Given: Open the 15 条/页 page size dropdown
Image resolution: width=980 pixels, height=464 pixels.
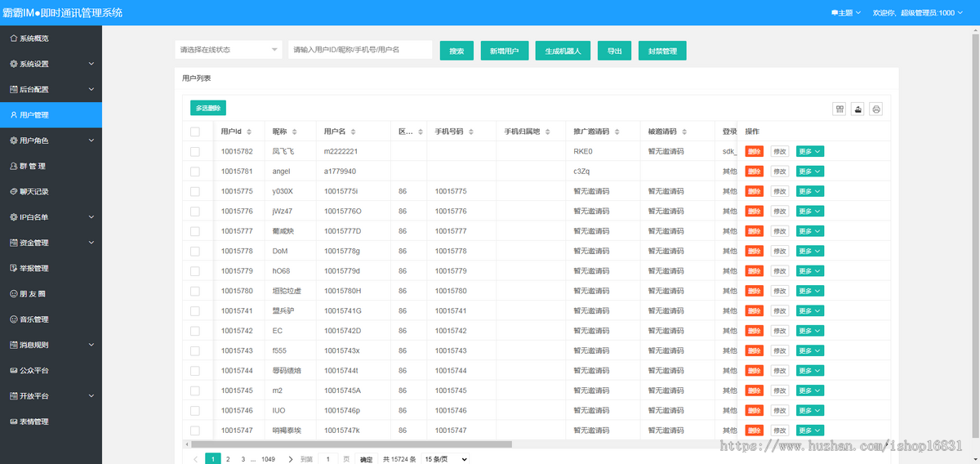Looking at the screenshot, I should (x=445, y=459).
